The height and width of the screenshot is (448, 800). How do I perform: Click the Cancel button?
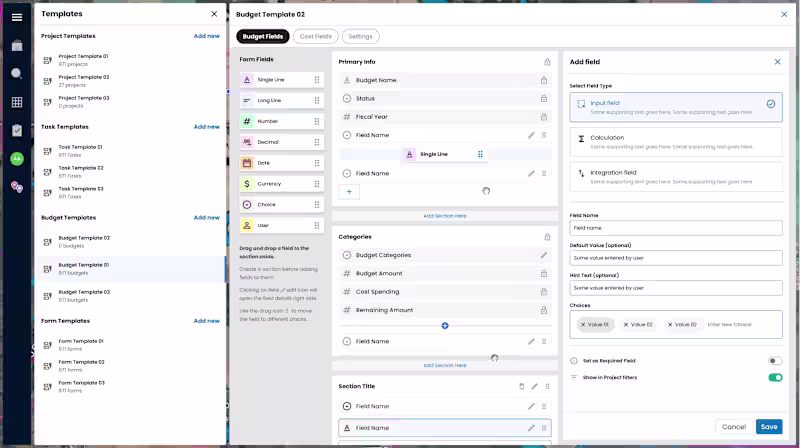click(734, 427)
